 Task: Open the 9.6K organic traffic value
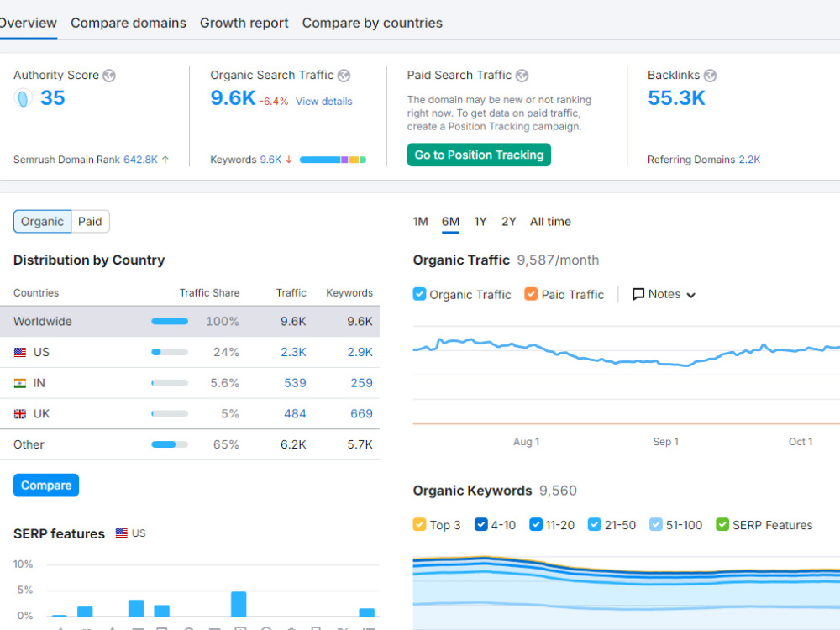(x=233, y=98)
